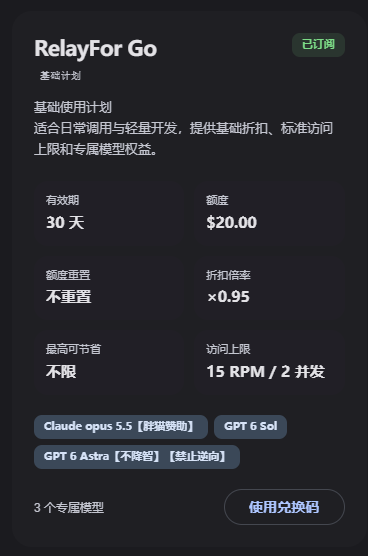
Task: Click the 访问上限 15 RPM tile
Action: 270,362
